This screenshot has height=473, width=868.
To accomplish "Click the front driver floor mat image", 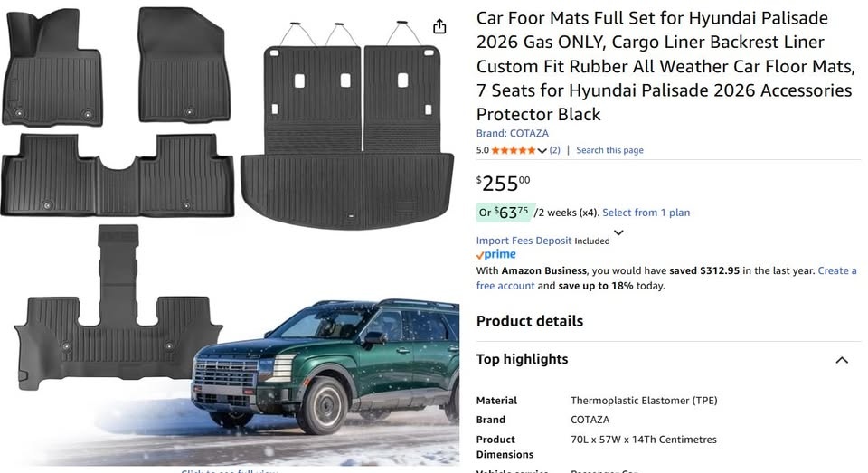I will 52,68.
